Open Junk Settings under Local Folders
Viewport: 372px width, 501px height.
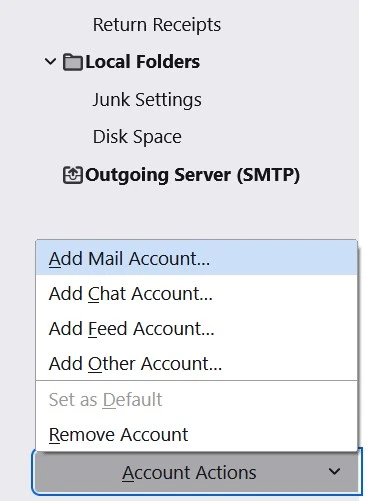point(147,100)
